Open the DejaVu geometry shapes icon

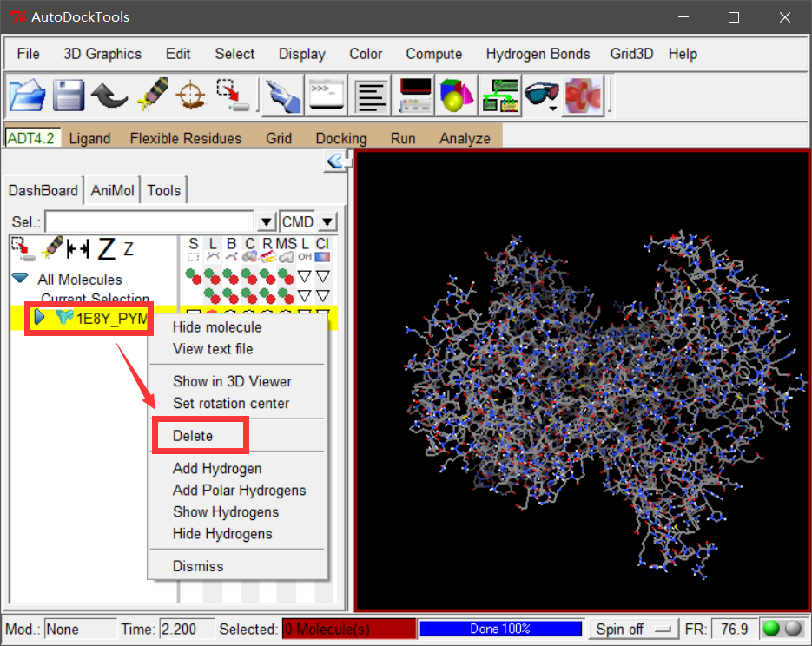(457, 96)
